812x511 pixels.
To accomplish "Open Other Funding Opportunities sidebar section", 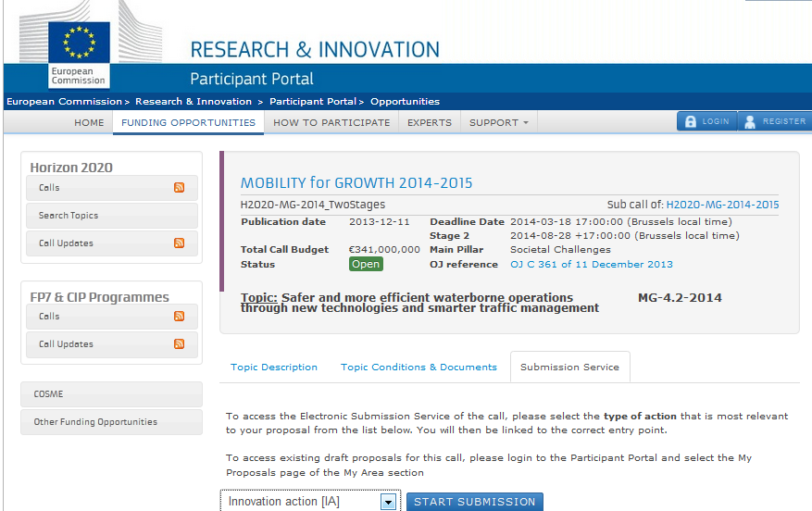I will [x=111, y=422].
